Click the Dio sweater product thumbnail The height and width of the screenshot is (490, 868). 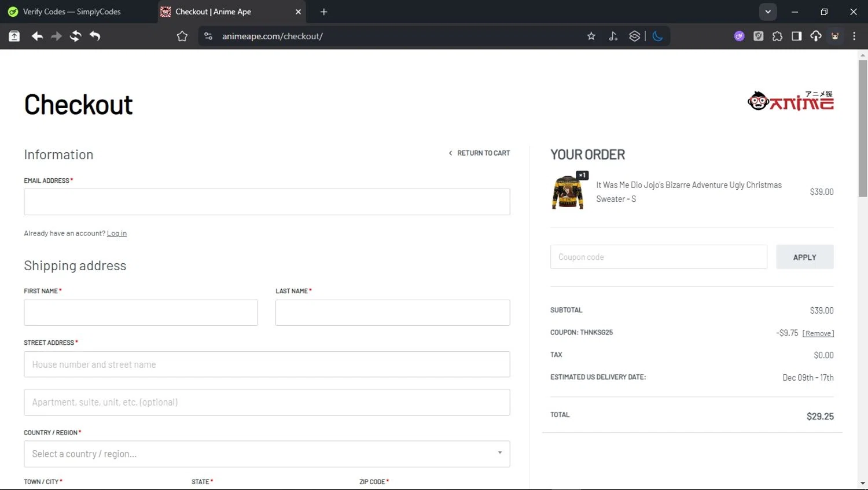coord(568,192)
